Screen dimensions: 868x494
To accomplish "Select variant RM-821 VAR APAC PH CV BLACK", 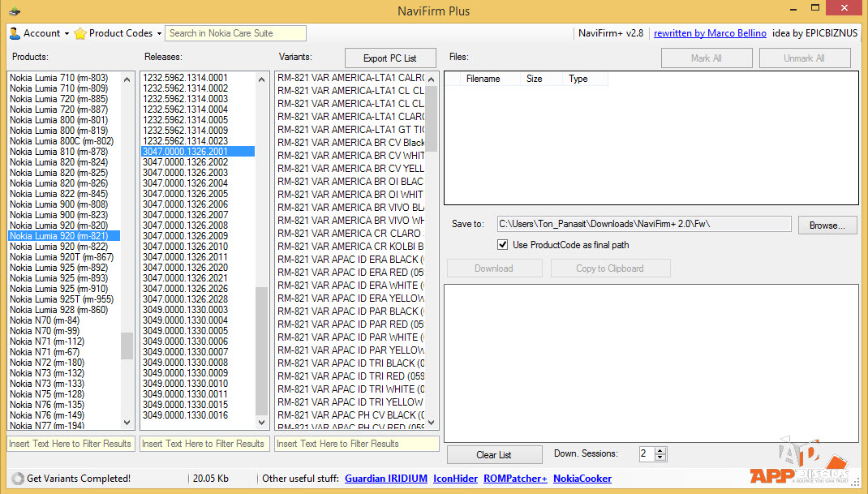I will tap(350, 415).
